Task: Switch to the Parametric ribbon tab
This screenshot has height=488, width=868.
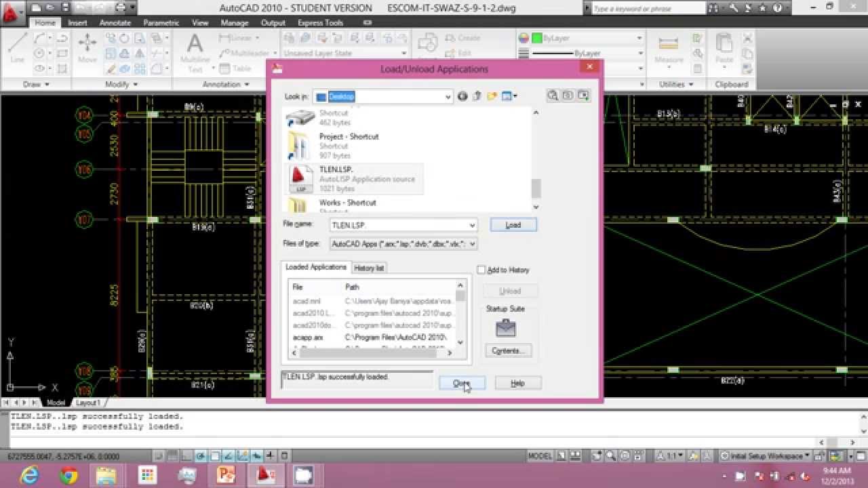Action: (x=161, y=22)
